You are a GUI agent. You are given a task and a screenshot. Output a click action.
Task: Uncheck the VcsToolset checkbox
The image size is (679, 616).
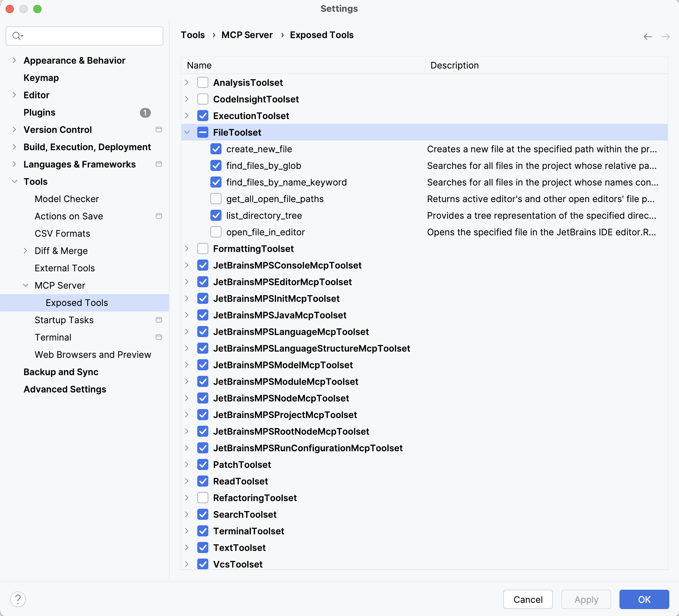coord(203,564)
